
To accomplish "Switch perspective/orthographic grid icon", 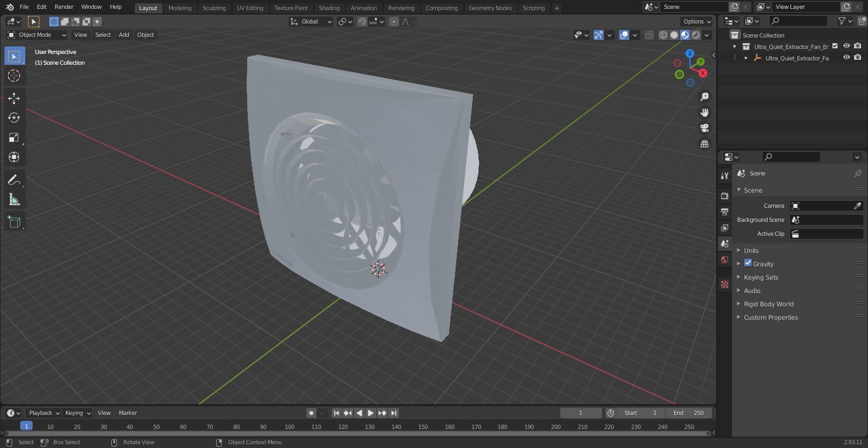I will 704,144.
